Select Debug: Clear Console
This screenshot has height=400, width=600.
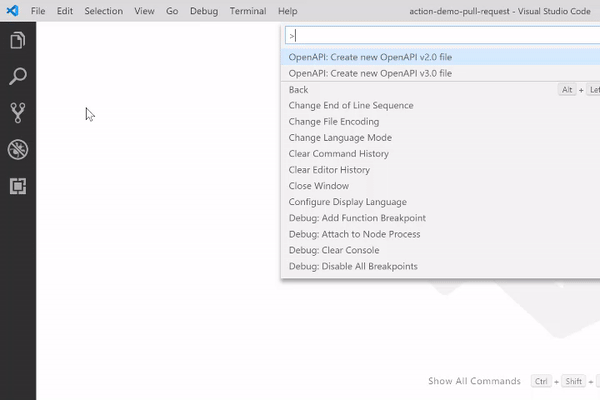[440, 250]
